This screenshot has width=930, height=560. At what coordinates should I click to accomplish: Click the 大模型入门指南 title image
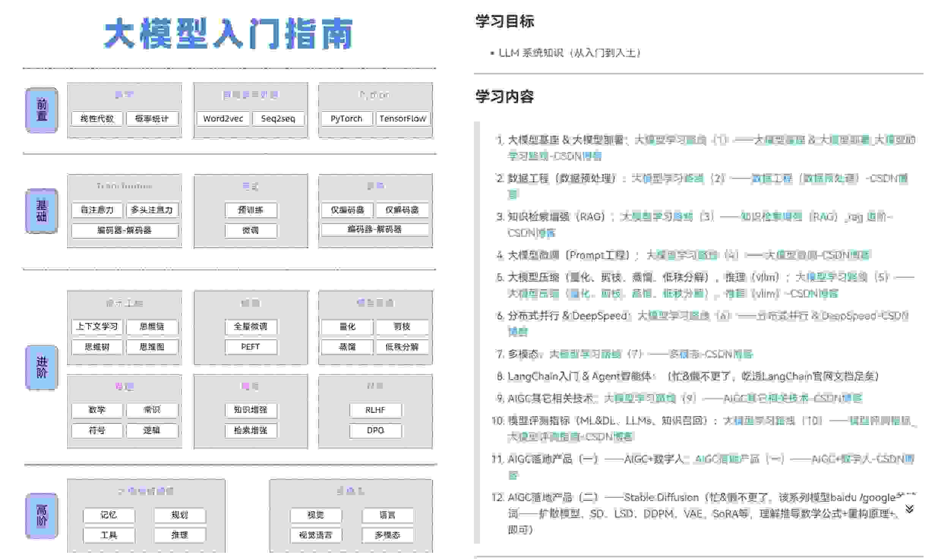click(x=229, y=33)
